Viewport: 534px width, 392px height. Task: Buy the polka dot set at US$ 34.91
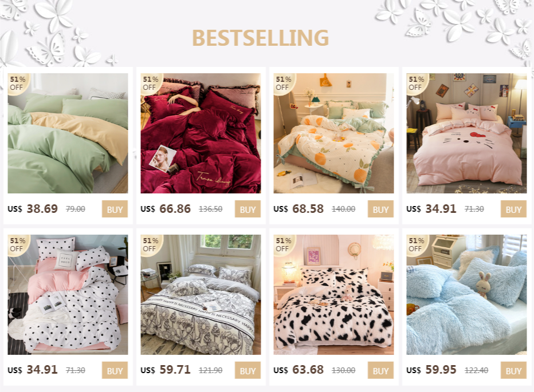[x=115, y=370]
